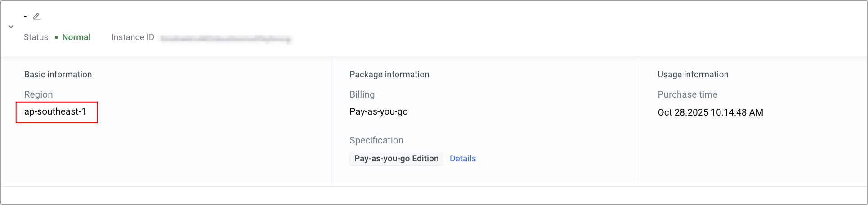
Task: Click the Specification field label
Action: [x=376, y=140]
